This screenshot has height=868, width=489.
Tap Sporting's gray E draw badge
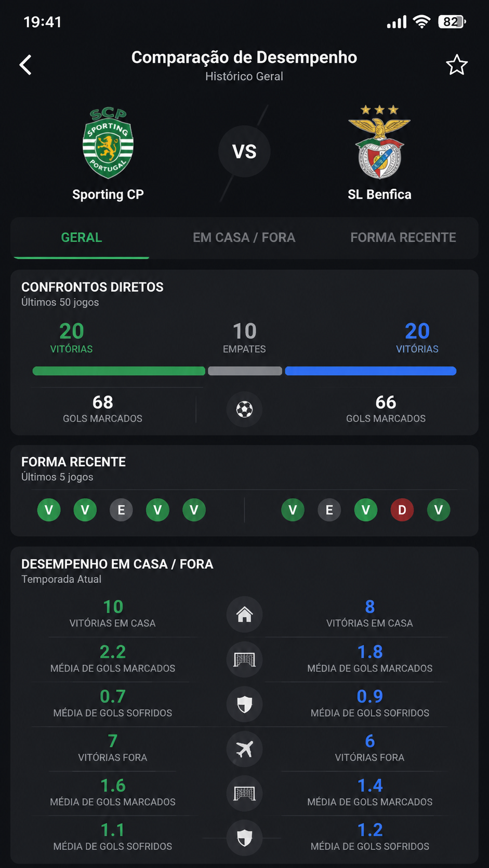(x=121, y=510)
